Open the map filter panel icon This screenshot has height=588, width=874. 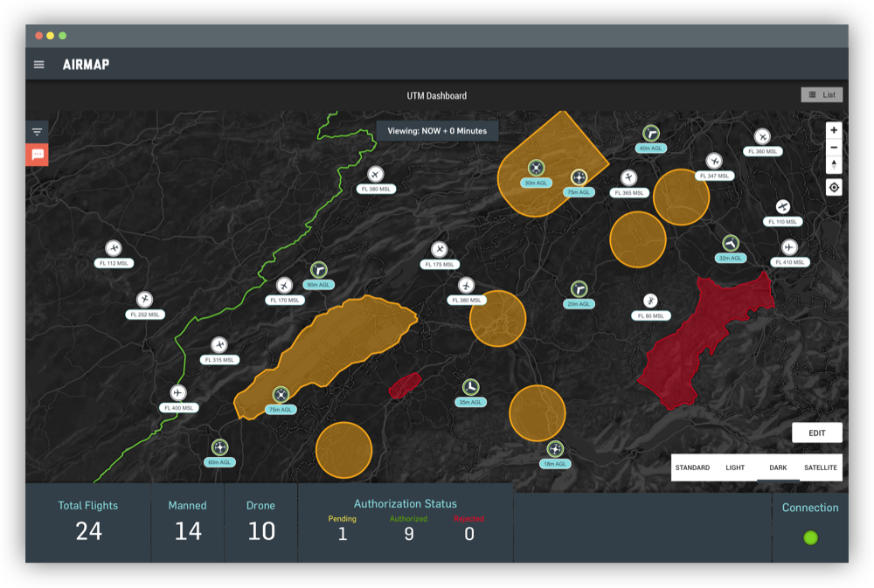[37, 132]
